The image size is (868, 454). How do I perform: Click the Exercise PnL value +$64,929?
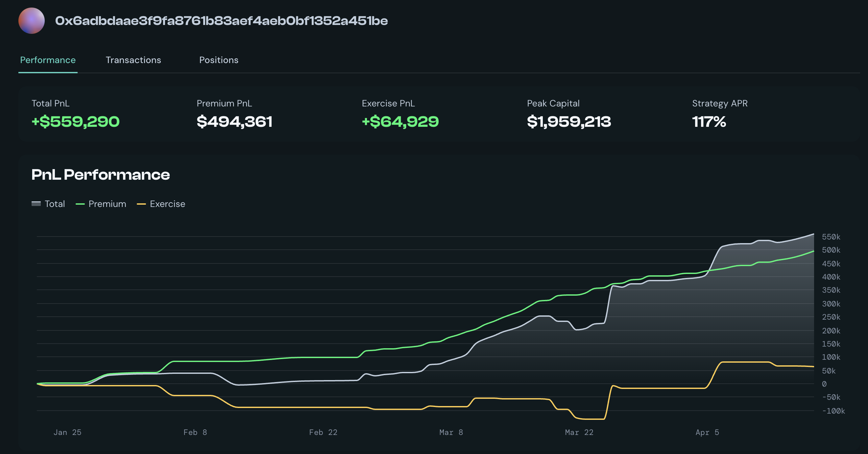click(x=400, y=122)
